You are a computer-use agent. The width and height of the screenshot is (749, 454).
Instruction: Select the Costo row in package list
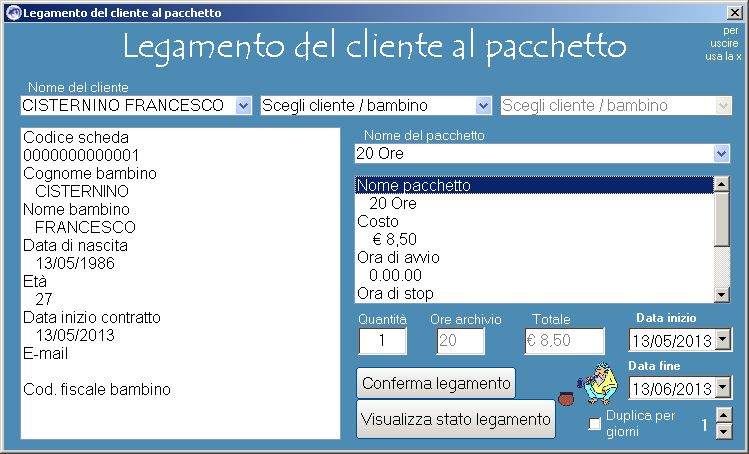(534, 221)
